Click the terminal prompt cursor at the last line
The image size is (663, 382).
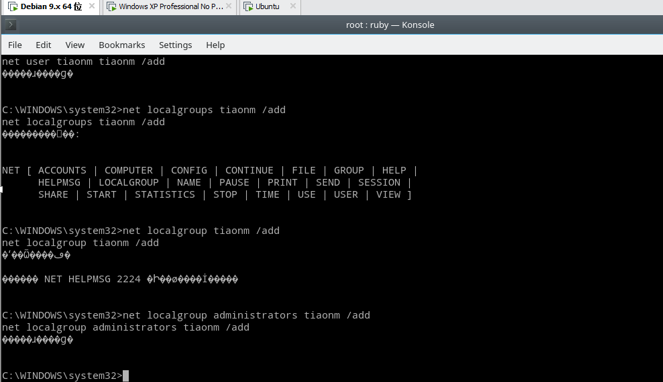pos(126,376)
